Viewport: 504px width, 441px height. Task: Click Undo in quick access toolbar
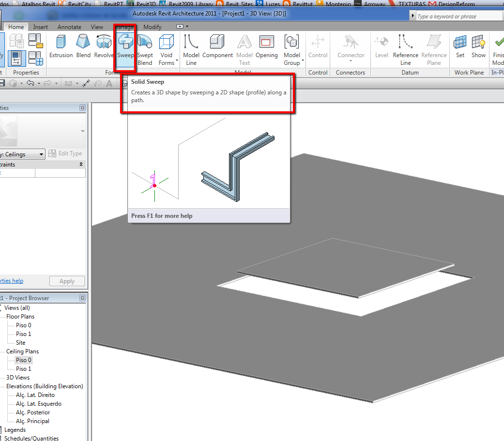coord(30,83)
